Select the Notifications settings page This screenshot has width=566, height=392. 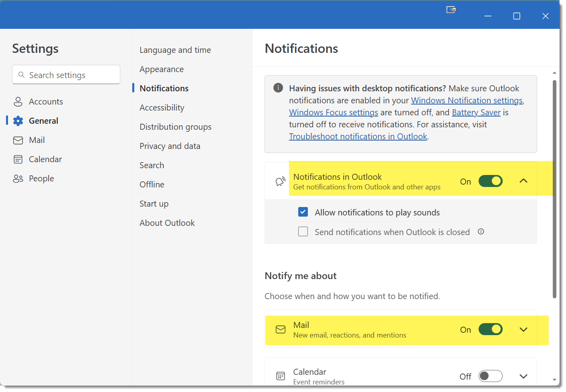click(x=164, y=88)
